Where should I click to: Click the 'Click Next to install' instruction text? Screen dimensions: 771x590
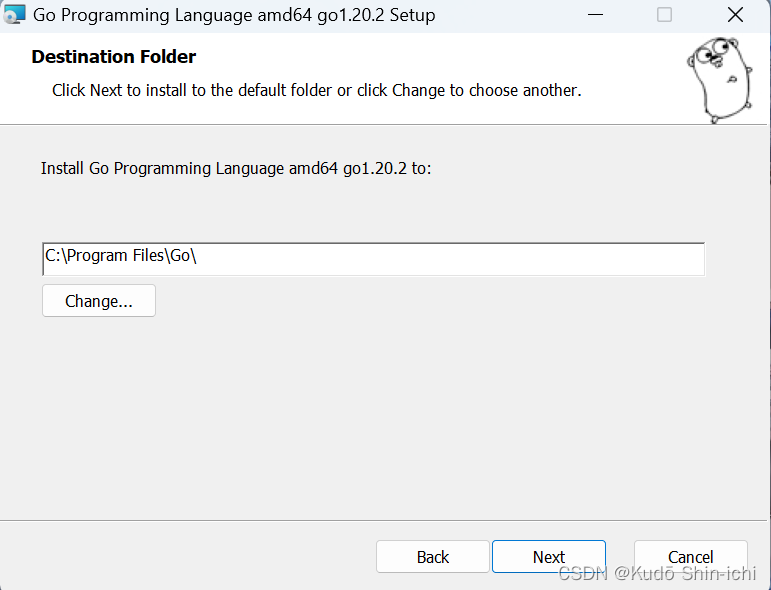point(317,90)
